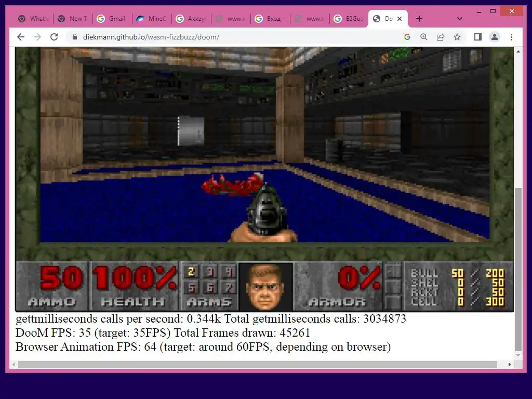Image resolution: width=532 pixels, height=399 pixels.
Task: Click the AMMO 50 counter
Action: tap(52, 286)
